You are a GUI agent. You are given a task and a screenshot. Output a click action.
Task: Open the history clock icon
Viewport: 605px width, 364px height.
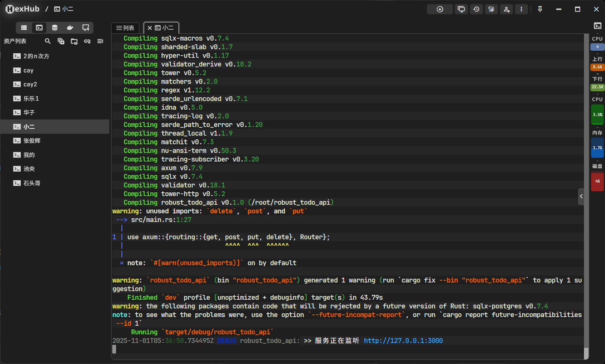click(476, 9)
